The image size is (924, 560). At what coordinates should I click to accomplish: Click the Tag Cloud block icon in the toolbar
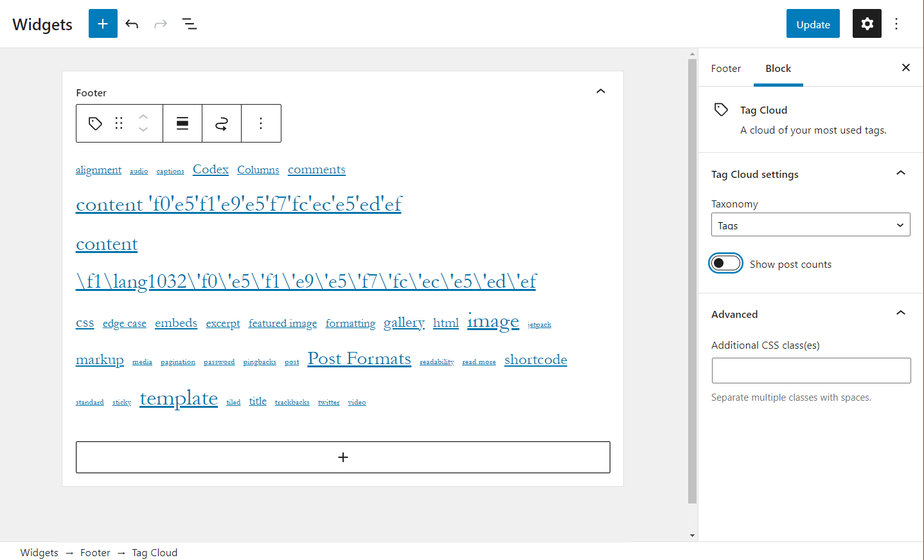94,123
